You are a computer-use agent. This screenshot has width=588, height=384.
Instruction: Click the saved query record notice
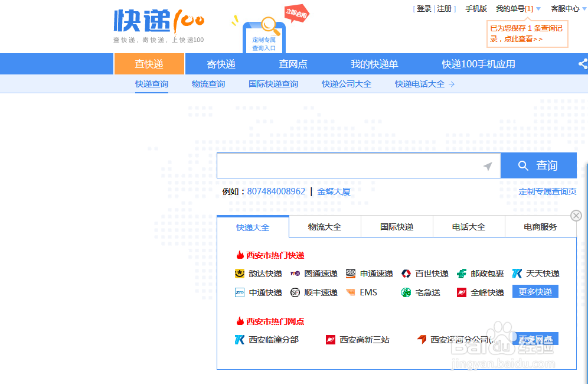pos(527,34)
